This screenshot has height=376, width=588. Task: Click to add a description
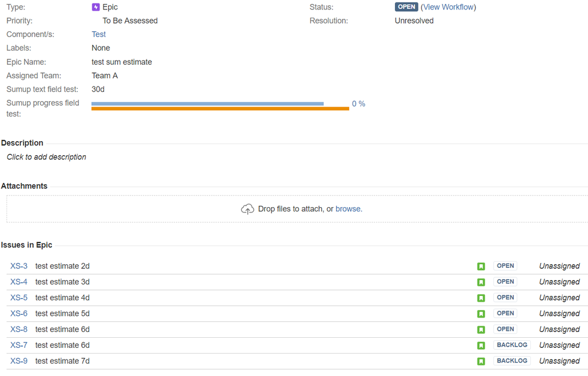tap(46, 157)
